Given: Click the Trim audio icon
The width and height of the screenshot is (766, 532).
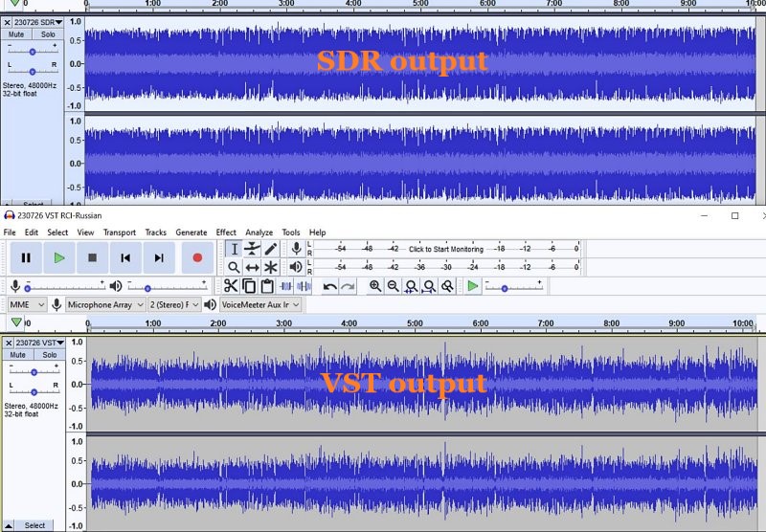Looking at the screenshot, I should point(286,286).
